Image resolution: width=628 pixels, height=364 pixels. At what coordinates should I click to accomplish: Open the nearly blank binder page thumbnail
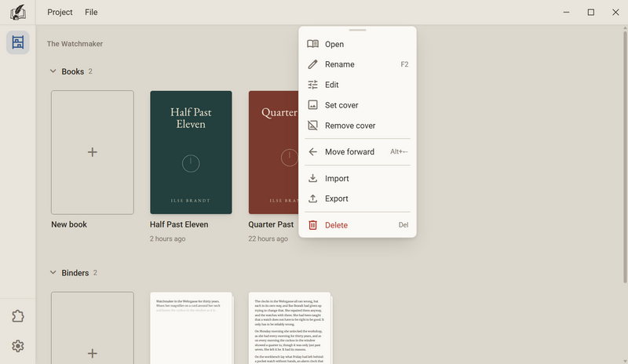(x=191, y=328)
